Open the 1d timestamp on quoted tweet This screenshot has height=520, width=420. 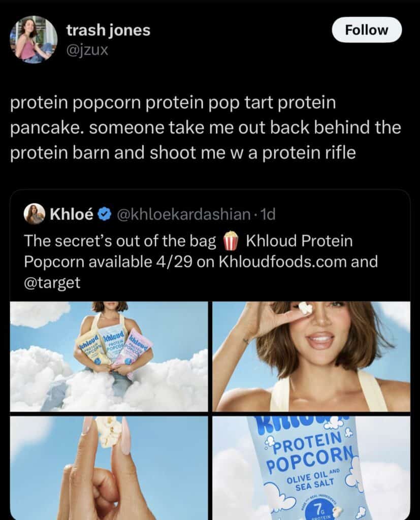point(268,215)
